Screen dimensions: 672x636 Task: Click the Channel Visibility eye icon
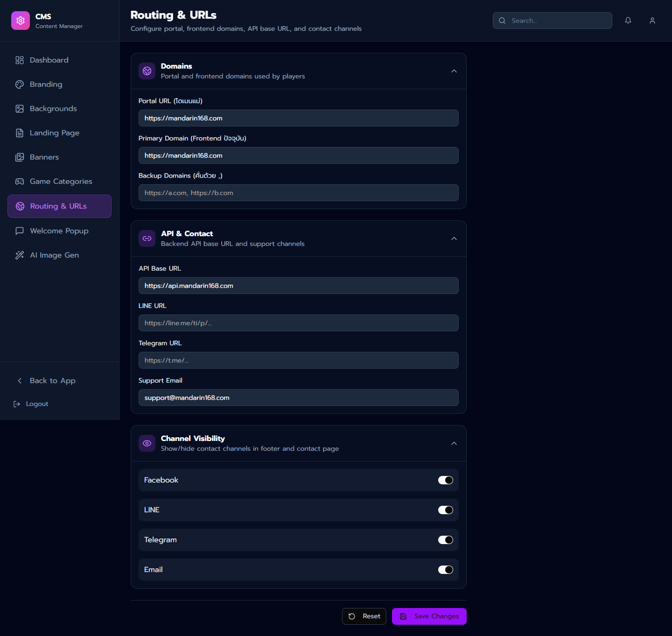coord(147,443)
